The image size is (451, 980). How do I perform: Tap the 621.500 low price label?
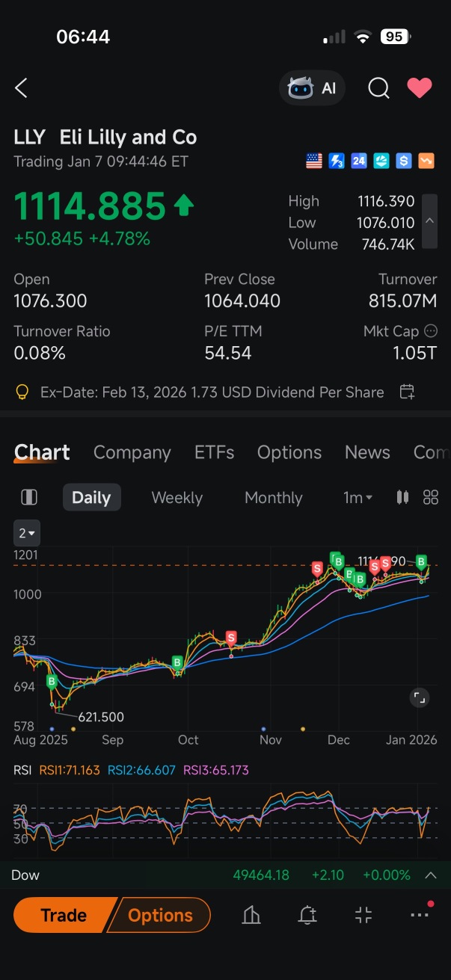[101, 717]
